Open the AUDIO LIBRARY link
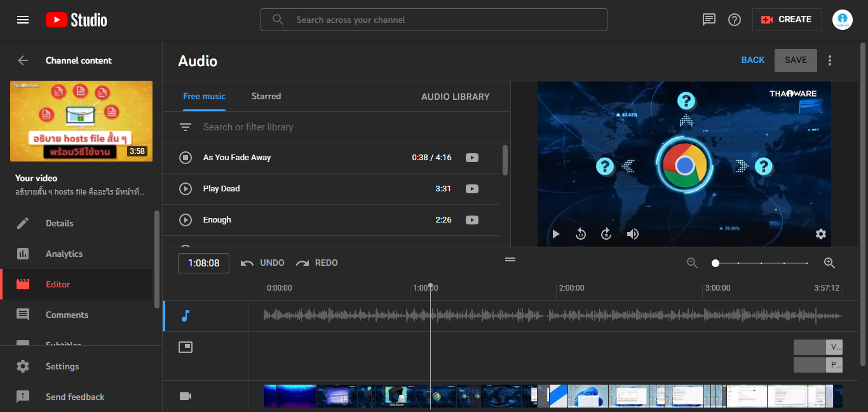Image resolution: width=868 pixels, height=412 pixels. (456, 97)
